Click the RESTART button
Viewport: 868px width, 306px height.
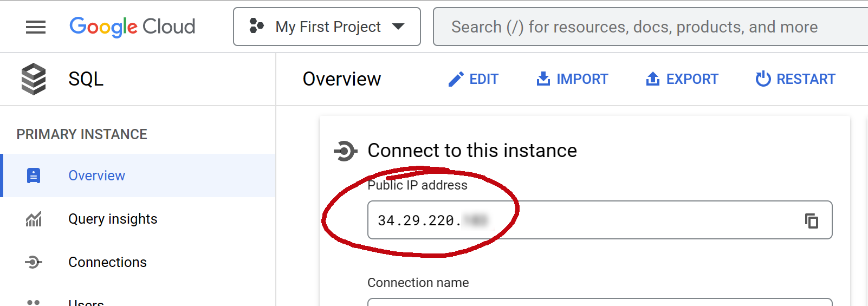[x=795, y=79]
